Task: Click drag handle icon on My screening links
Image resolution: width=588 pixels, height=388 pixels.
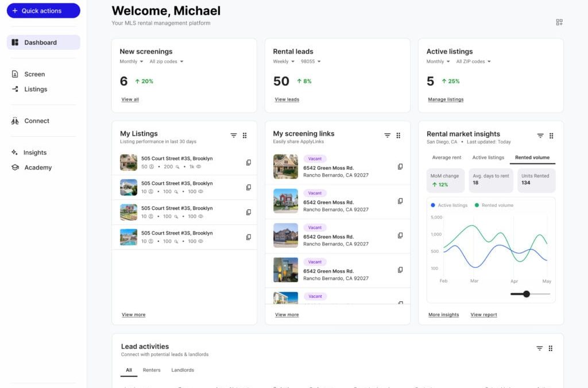Action: pos(398,136)
